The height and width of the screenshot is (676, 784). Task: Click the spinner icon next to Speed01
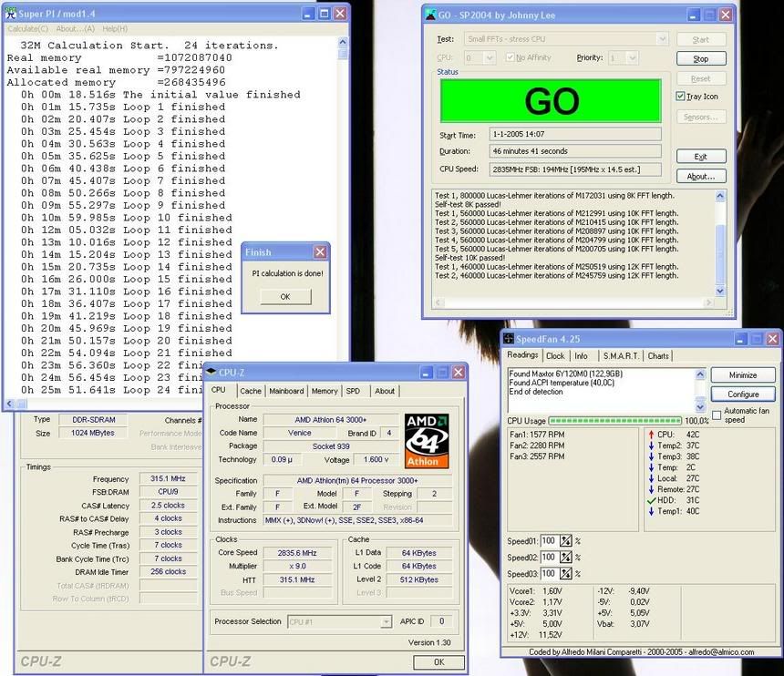(565, 540)
